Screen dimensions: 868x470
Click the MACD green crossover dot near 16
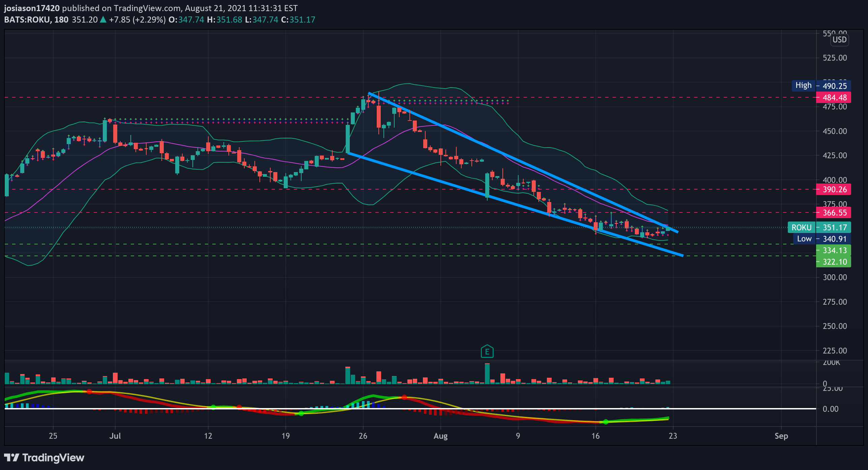(x=606, y=422)
